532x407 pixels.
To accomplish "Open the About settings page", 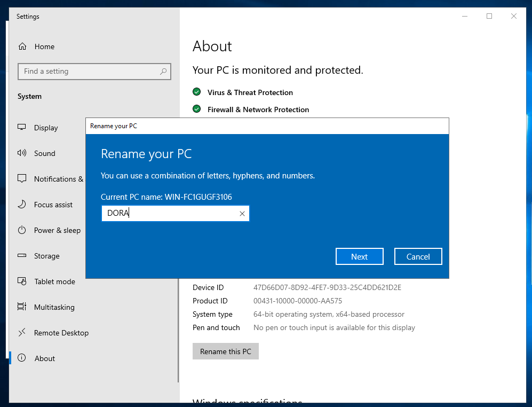I will (45, 358).
